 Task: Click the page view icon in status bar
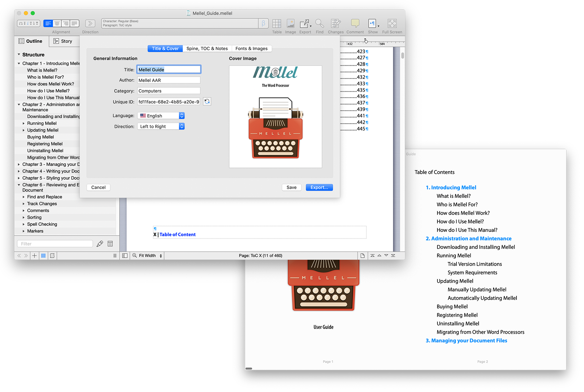point(362,256)
